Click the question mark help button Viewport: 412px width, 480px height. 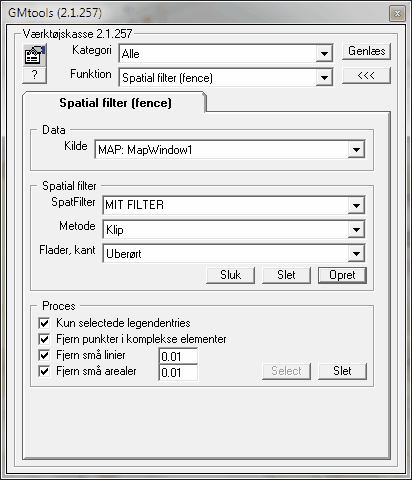(34, 75)
